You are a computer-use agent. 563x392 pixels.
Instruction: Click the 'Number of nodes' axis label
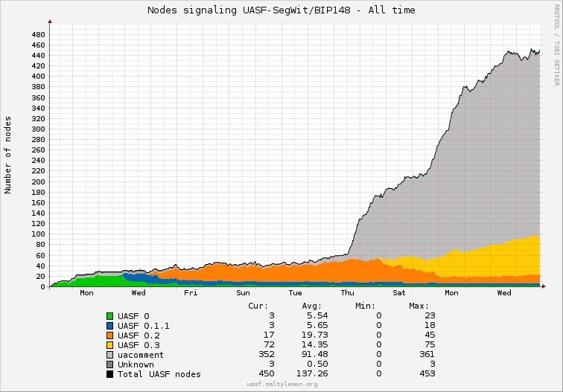click(8, 155)
